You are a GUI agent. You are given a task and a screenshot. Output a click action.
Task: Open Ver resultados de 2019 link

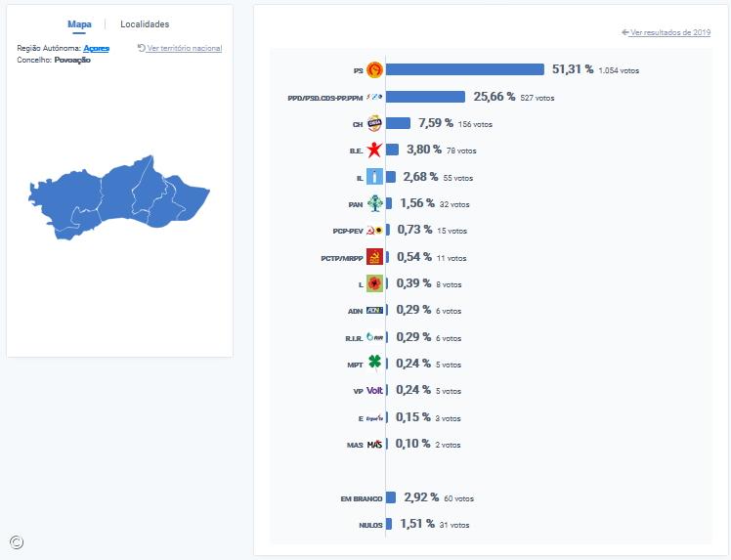[670, 32]
